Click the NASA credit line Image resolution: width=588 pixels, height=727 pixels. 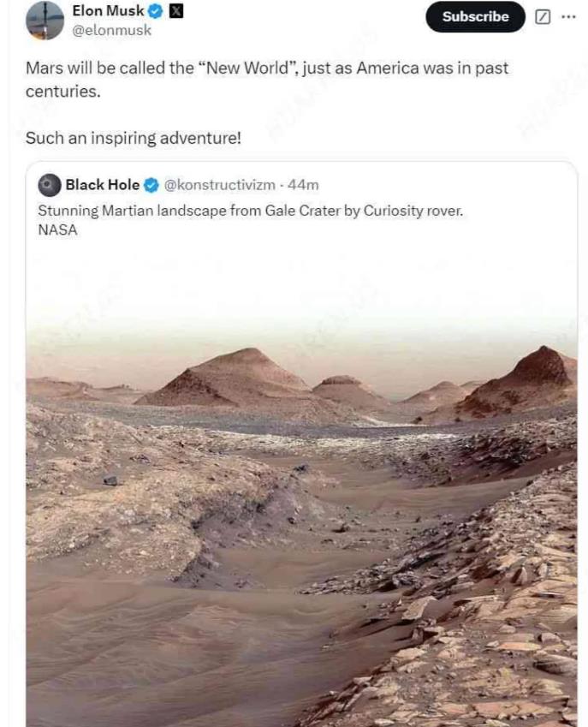(x=58, y=229)
